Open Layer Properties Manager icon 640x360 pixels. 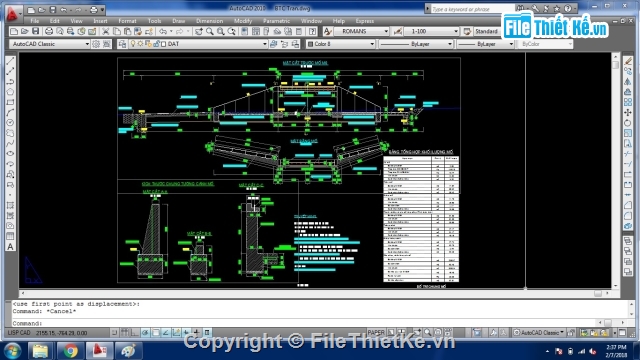click(122, 44)
